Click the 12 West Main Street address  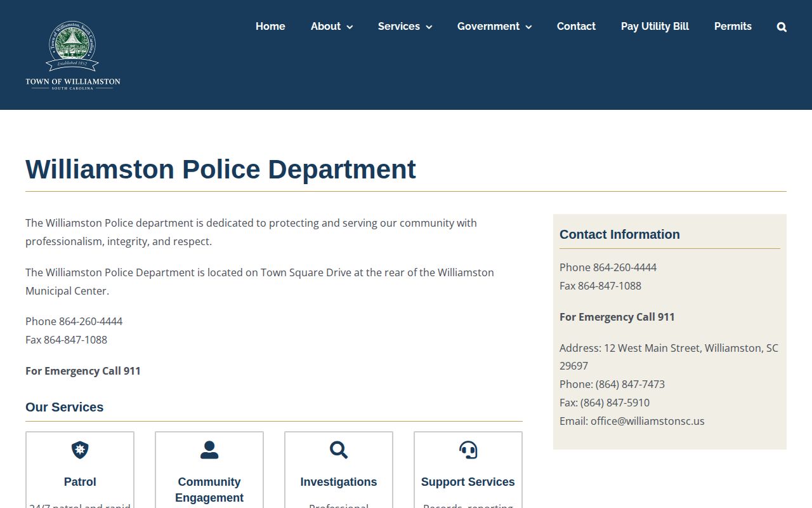[669, 357]
